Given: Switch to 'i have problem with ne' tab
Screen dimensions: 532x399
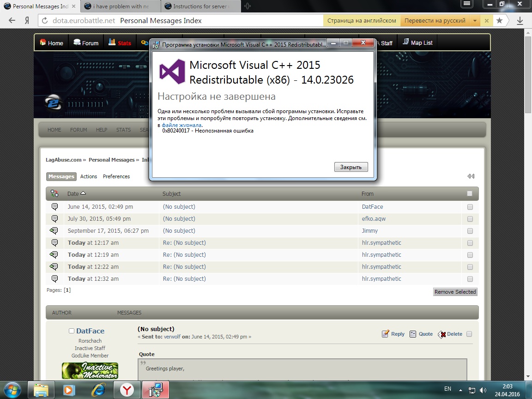Looking at the screenshot, I should click(x=121, y=6).
